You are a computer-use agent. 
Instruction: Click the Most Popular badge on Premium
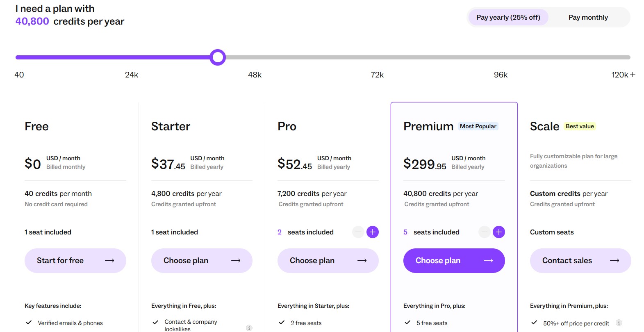pos(478,126)
